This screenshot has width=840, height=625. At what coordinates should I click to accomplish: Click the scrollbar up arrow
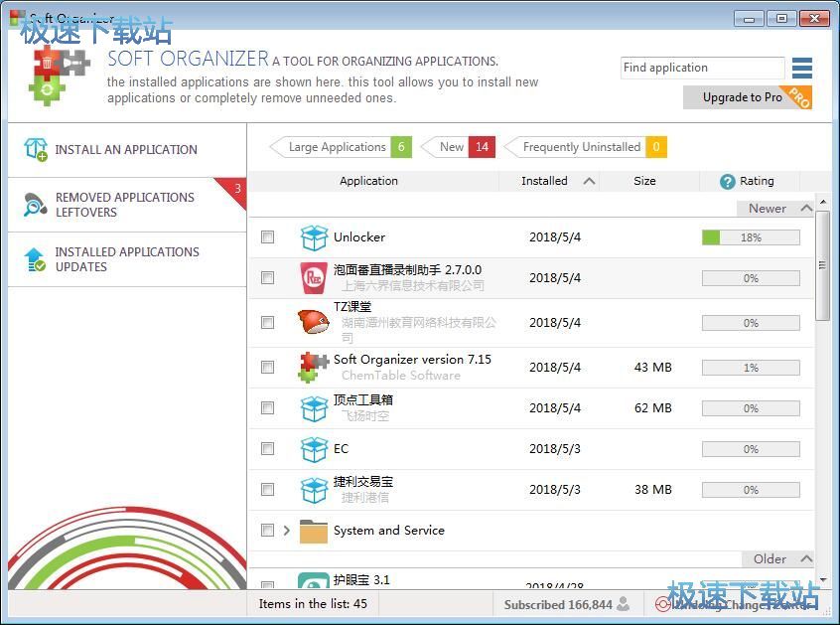(823, 202)
